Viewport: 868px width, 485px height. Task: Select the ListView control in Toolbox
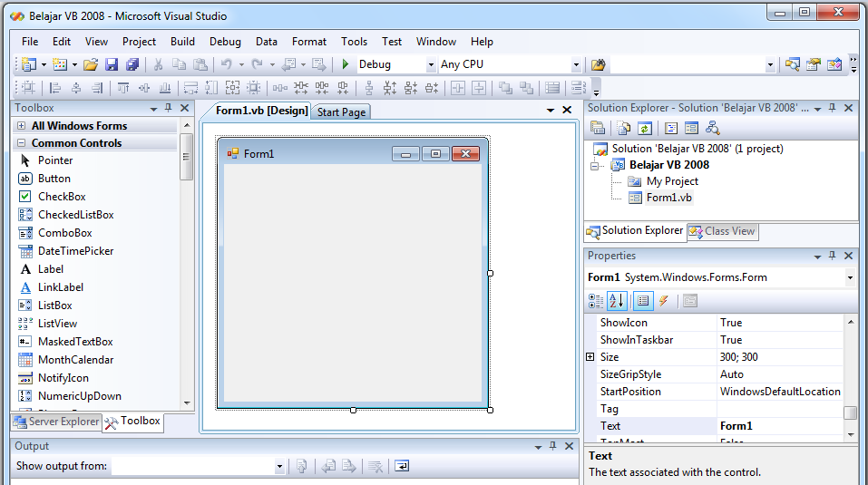[x=57, y=324]
